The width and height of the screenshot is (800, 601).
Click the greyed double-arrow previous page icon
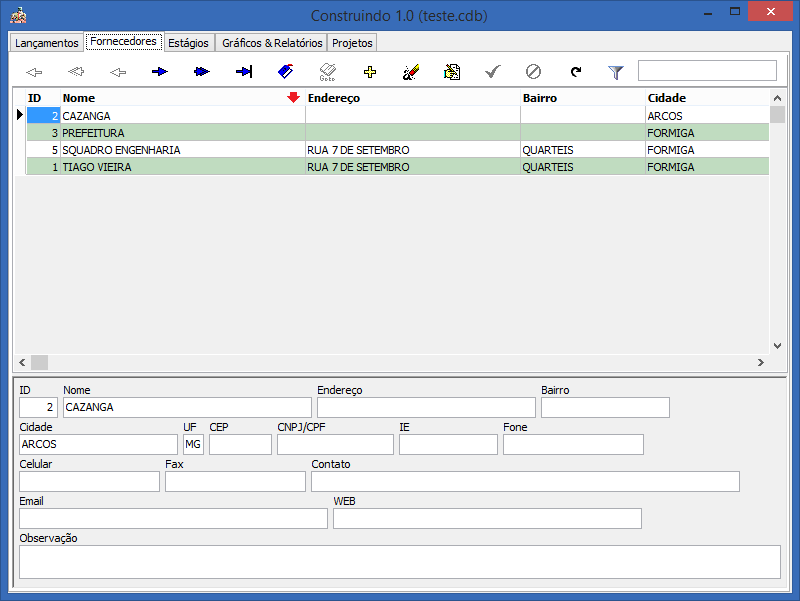click(76, 72)
